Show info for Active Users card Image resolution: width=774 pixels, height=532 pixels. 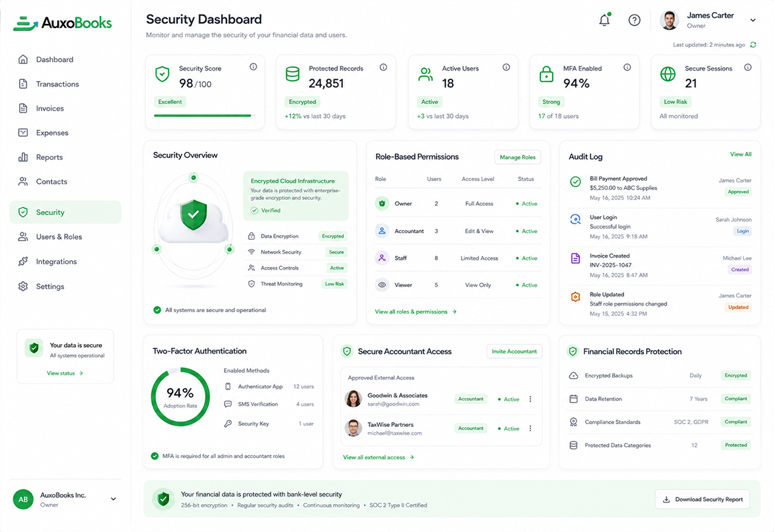click(506, 67)
